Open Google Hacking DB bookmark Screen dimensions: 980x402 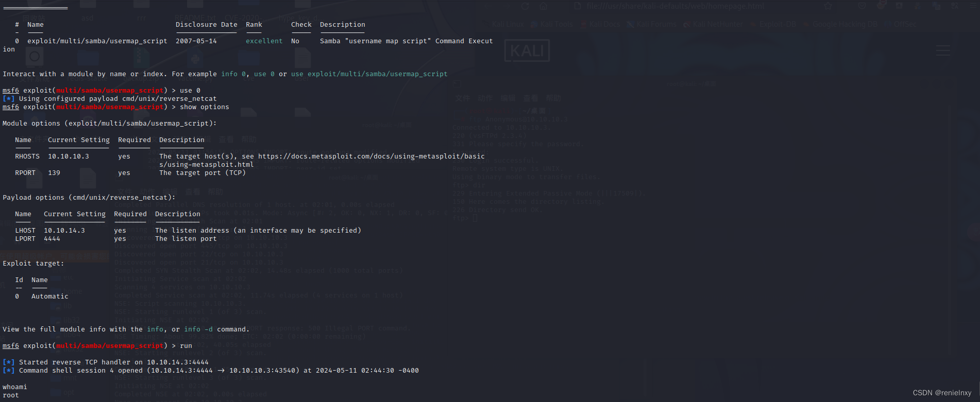point(840,24)
